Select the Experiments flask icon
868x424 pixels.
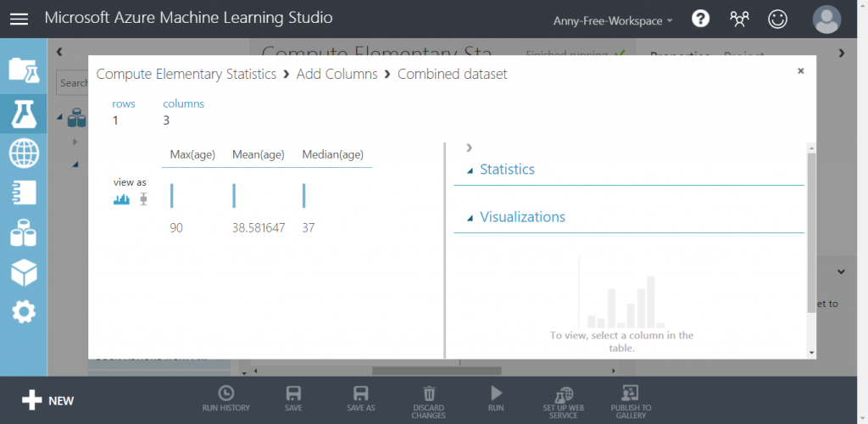pyautogui.click(x=24, y=114)
